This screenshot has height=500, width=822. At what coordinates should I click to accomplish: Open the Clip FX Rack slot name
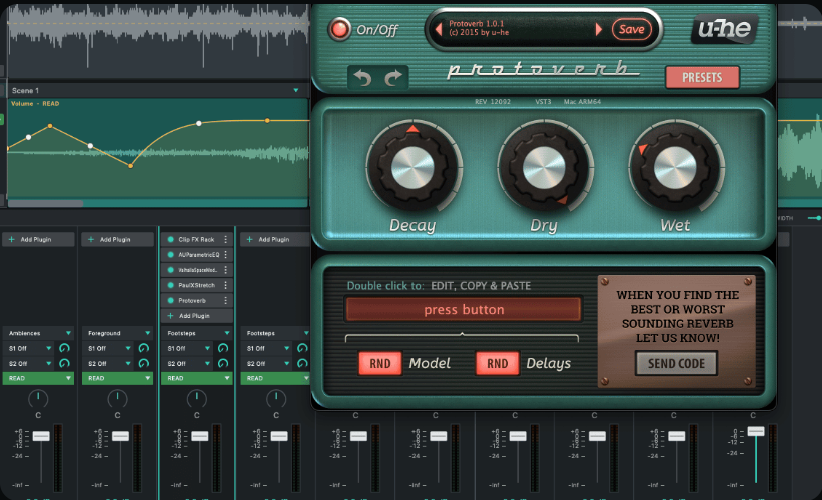(x=196, y=240)
